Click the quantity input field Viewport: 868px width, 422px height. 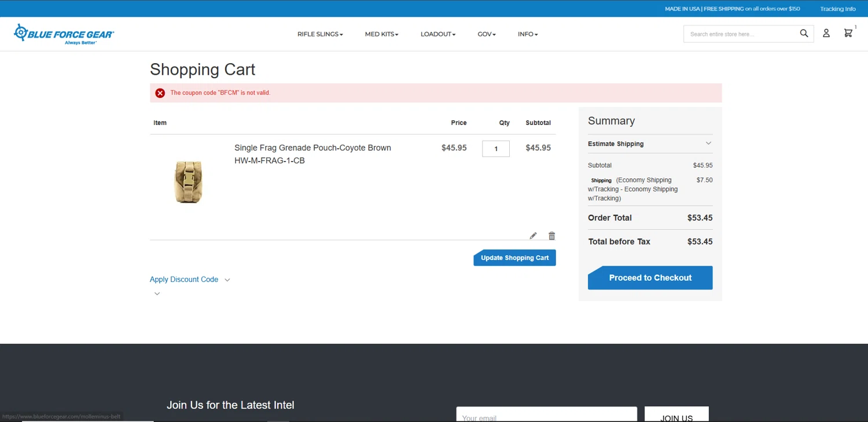(x=496, y=149)
